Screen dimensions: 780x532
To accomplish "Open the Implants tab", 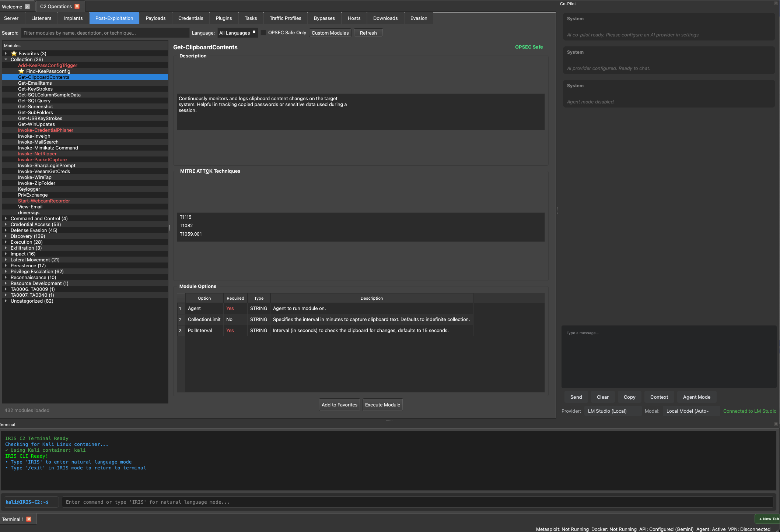I will (73, 18).
